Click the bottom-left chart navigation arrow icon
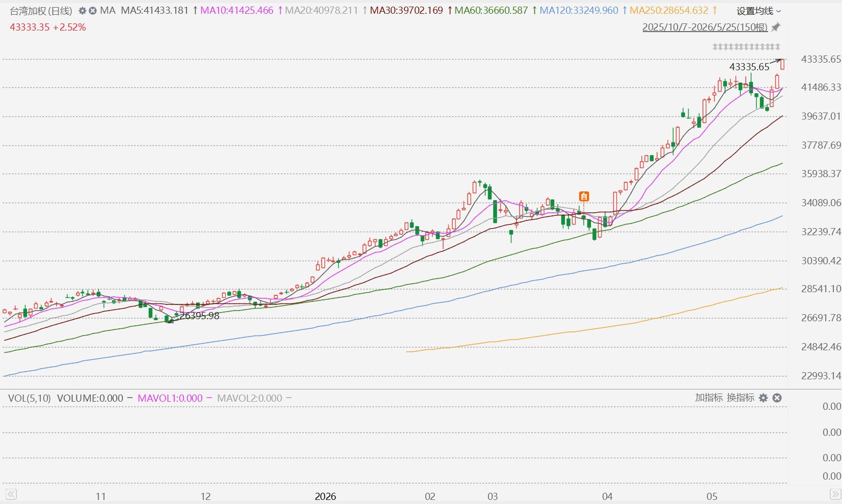Image resolution: width=842 pixels, height=504 pixels. point(11,494)
